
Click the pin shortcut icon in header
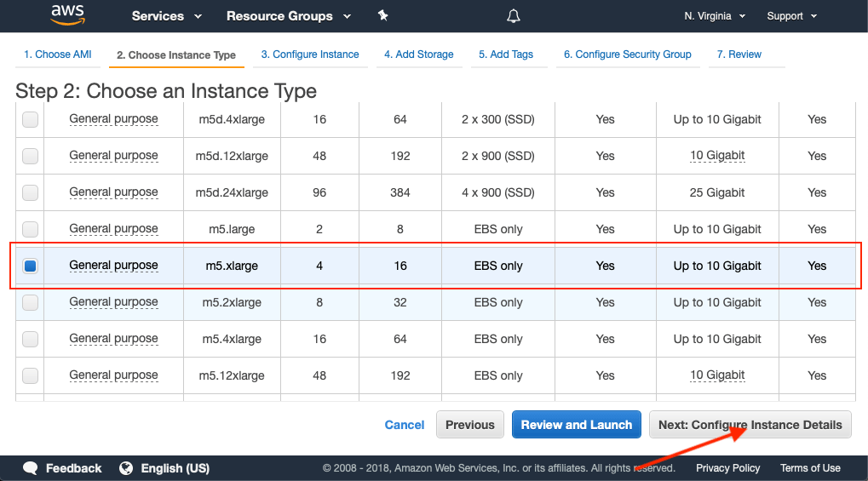382,15
